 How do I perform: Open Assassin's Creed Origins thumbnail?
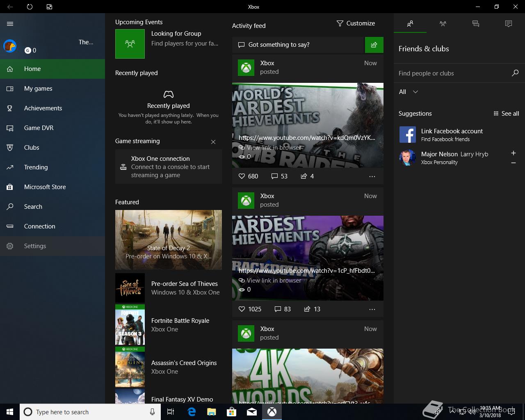point(130,367)
